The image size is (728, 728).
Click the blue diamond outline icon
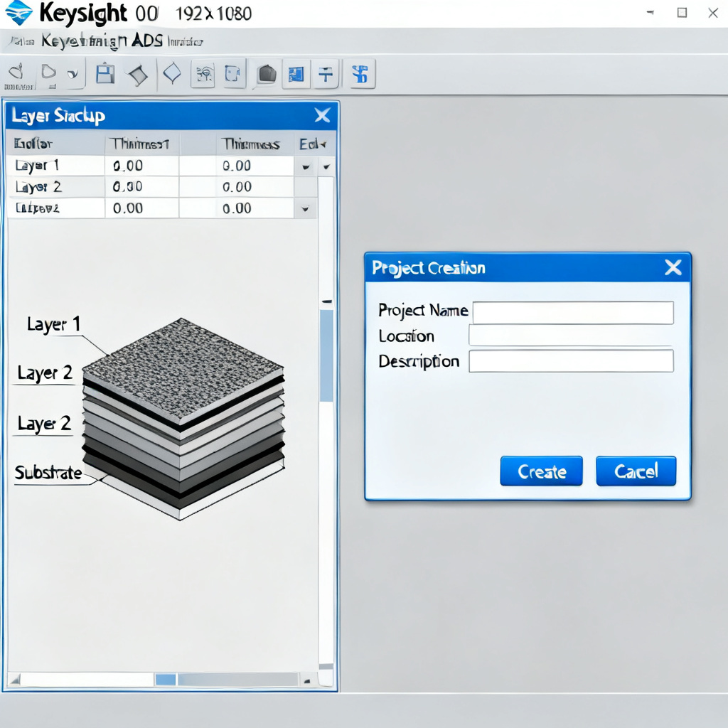tap(172, 73)
